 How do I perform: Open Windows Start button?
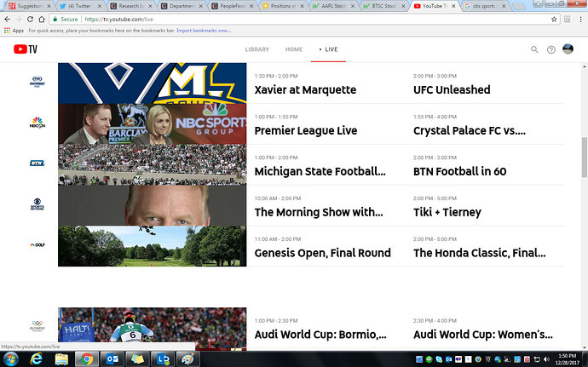coord(10,359)
